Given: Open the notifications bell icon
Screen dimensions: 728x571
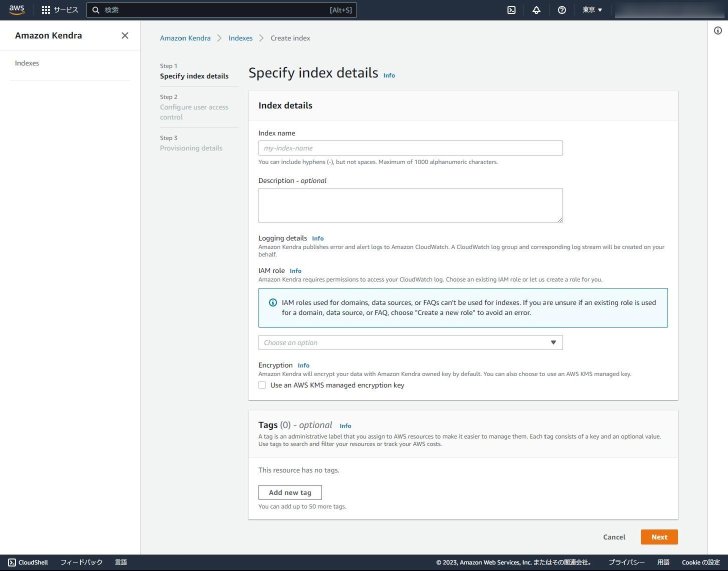Looking at the screenshot, I should coord(536,10).
